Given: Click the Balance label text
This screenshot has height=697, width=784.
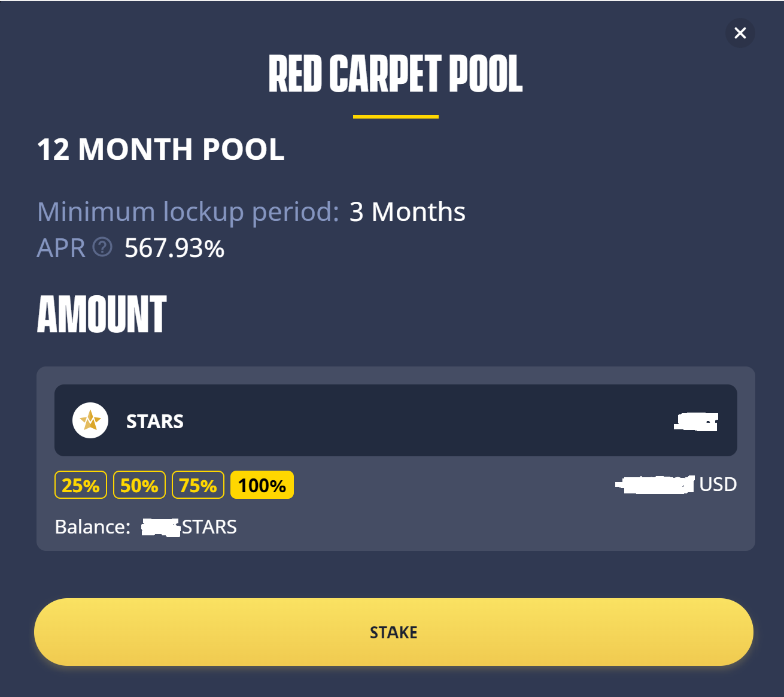Looking at the screenshot, I should 93,527.
